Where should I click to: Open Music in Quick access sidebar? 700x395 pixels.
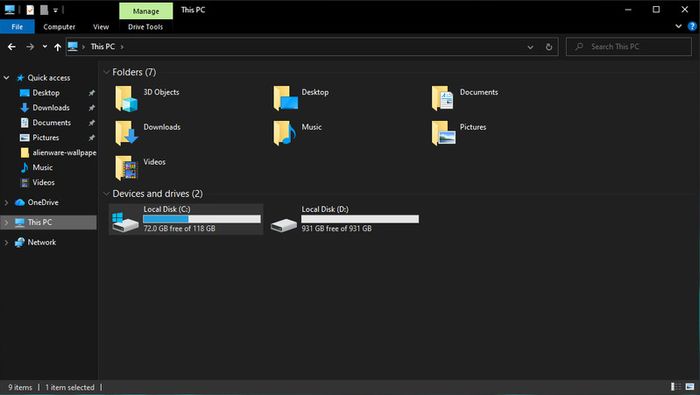point(42,167)
